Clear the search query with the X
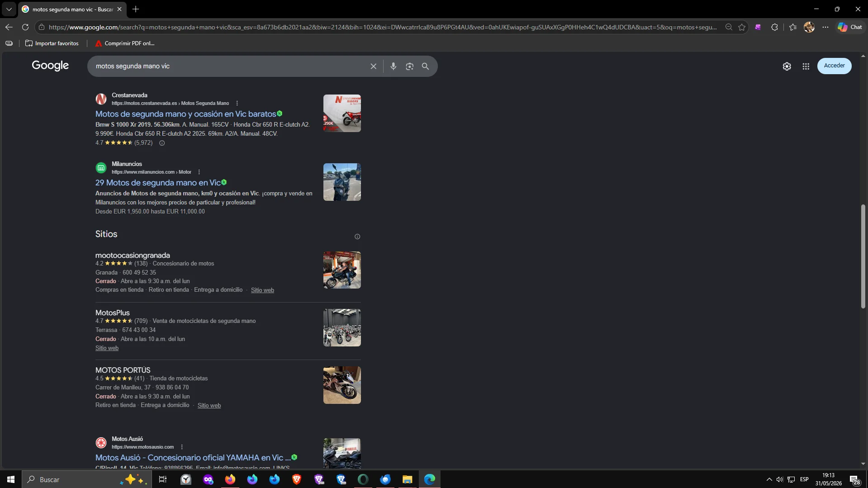Viewport: 868px width, 488px height. [374, 66]
